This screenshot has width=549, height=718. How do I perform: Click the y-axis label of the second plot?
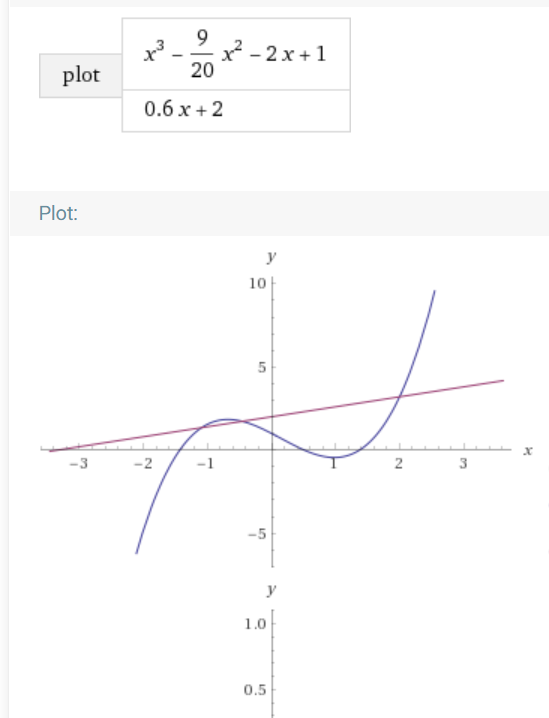[272, 589]
